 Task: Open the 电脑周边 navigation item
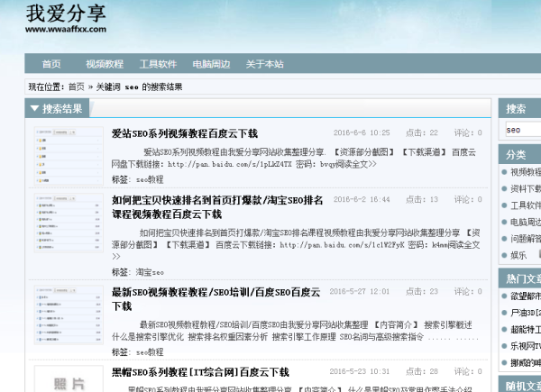(211, 64)
